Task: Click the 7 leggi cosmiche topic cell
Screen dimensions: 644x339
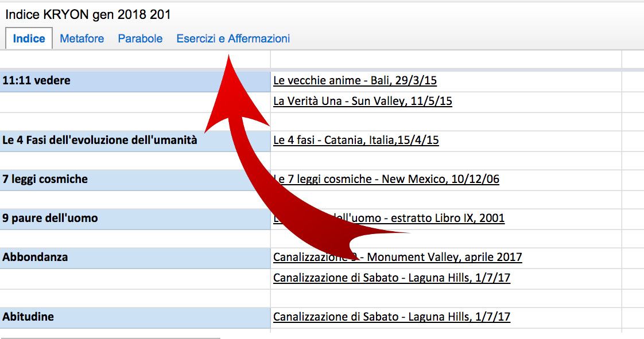Action: [x=134, y=180]
